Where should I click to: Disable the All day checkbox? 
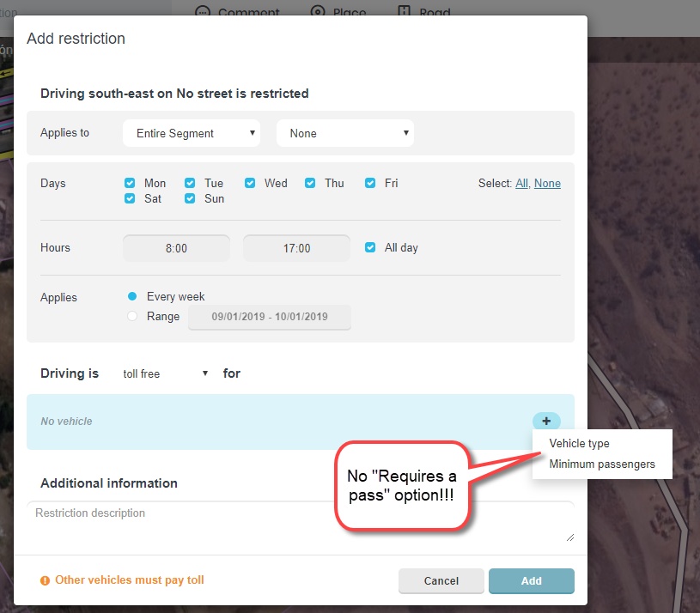tap(369, 247)
